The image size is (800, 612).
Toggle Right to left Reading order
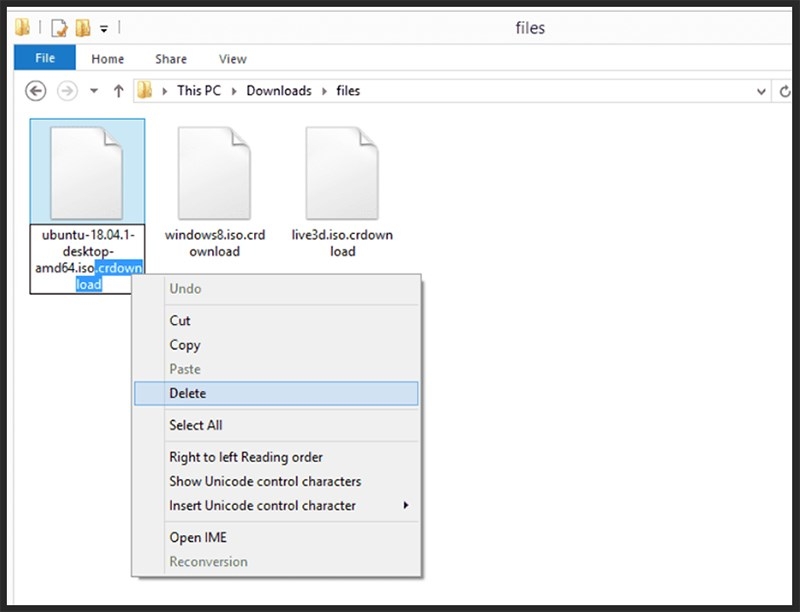[276, 457]
